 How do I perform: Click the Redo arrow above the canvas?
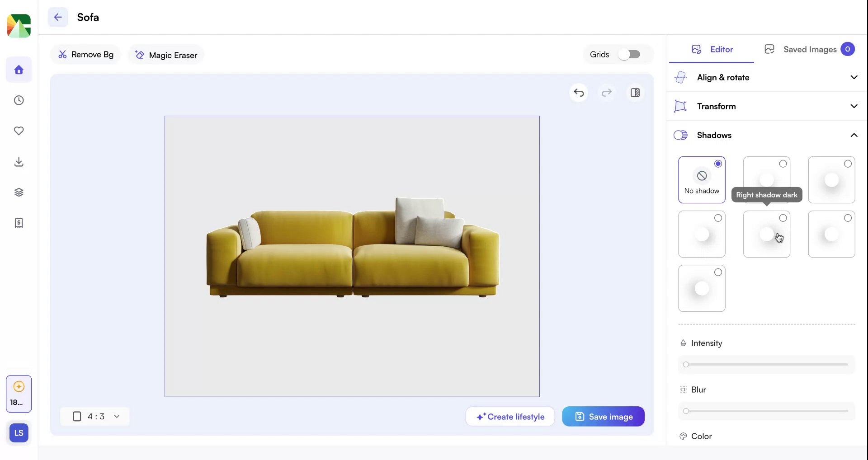[607, 93]
